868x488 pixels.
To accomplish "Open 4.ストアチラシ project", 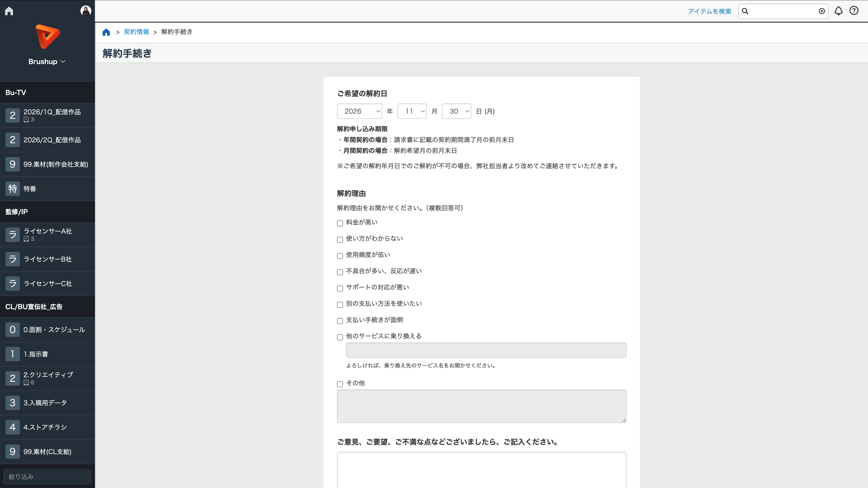I will pyautogui.click(x=47, y=427).
